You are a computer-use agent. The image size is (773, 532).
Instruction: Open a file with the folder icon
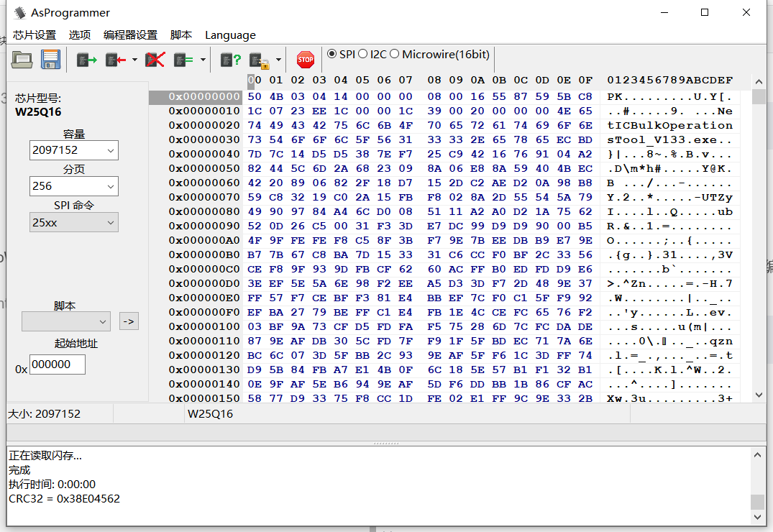click(x=22, y=60)
